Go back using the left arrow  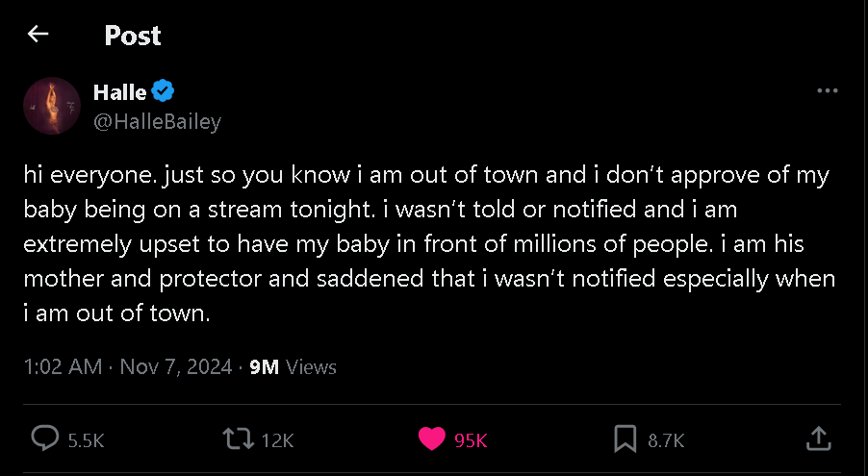(x=38, y=35)
